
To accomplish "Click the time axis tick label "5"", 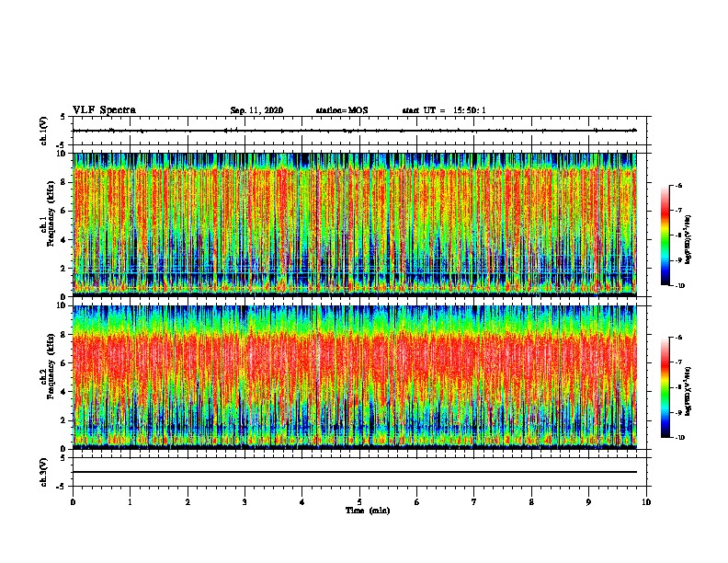I will (x=359, y=502).
